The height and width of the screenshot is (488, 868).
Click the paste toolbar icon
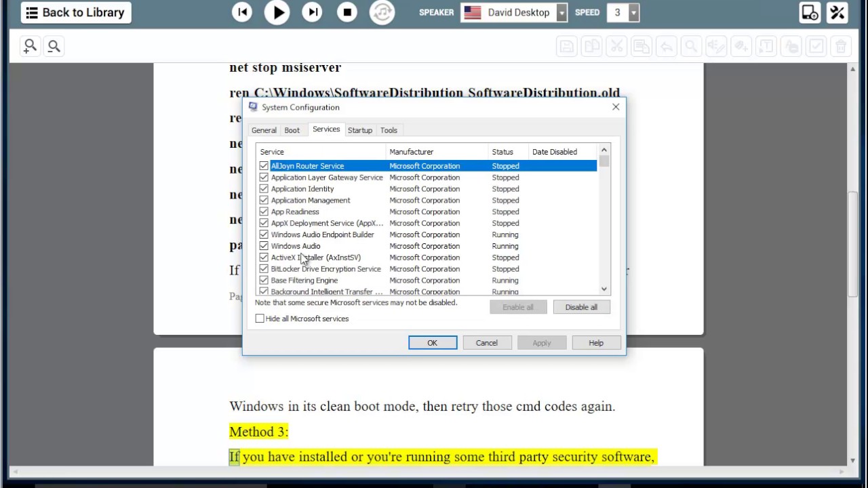pos(642,46)
